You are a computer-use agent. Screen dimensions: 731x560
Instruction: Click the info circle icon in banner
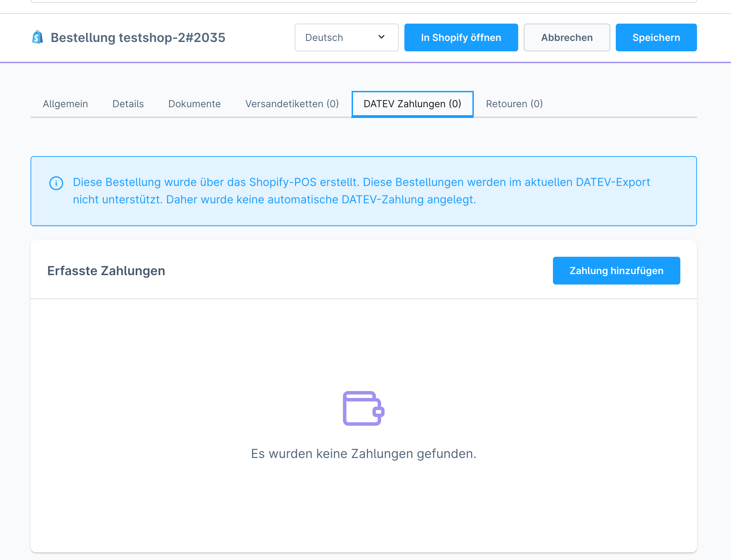coord(56,183)
